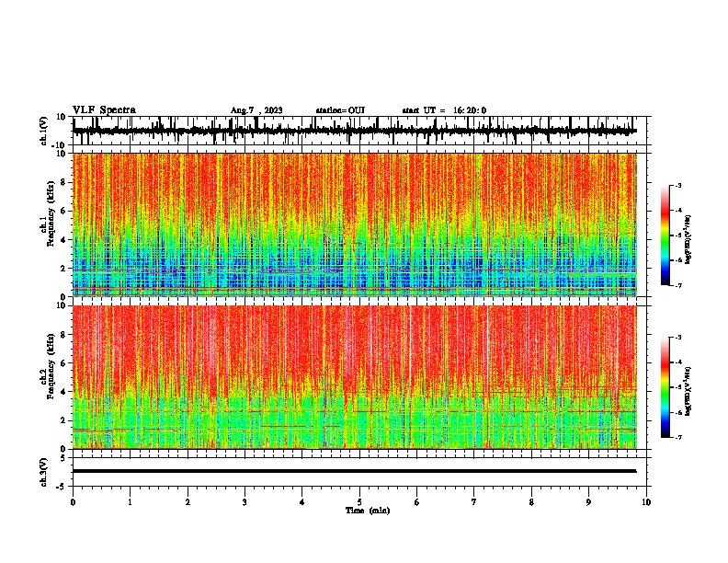Click the ch.1 colorbar log(PSD) unit label
The width and height of the screenshot is (728, 563).
tap(688, 239)
